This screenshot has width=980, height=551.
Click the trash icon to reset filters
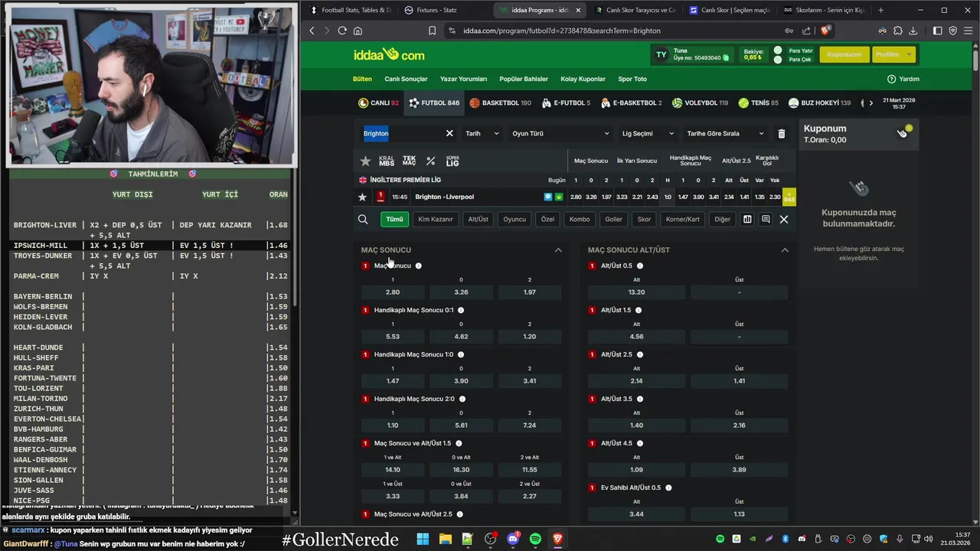(x=781, y=133)
